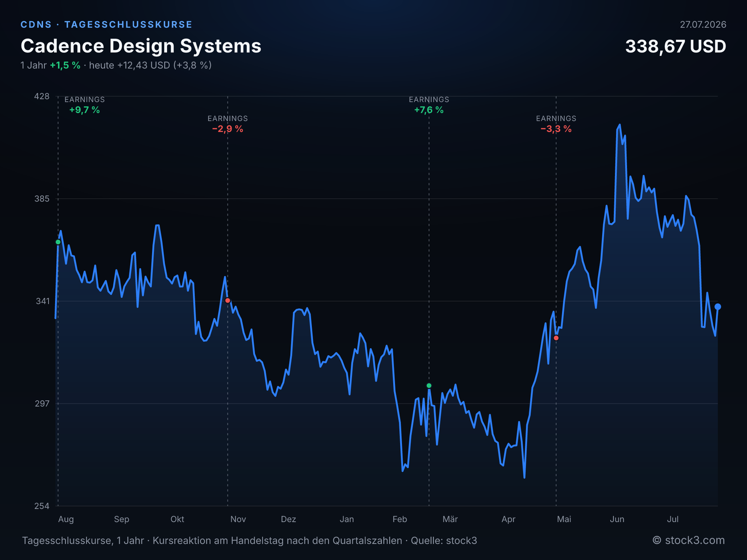747x560 pixels.
Task: Click the Apr x-axis label
Action: point(508,519)
